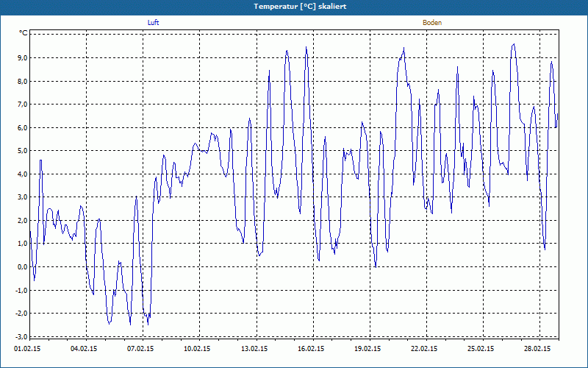Image resolution: width=588 pixels, height=368 pixels.
Task: Click the chart title Temperatur [°C] skaliert
Action: [300, 7]
